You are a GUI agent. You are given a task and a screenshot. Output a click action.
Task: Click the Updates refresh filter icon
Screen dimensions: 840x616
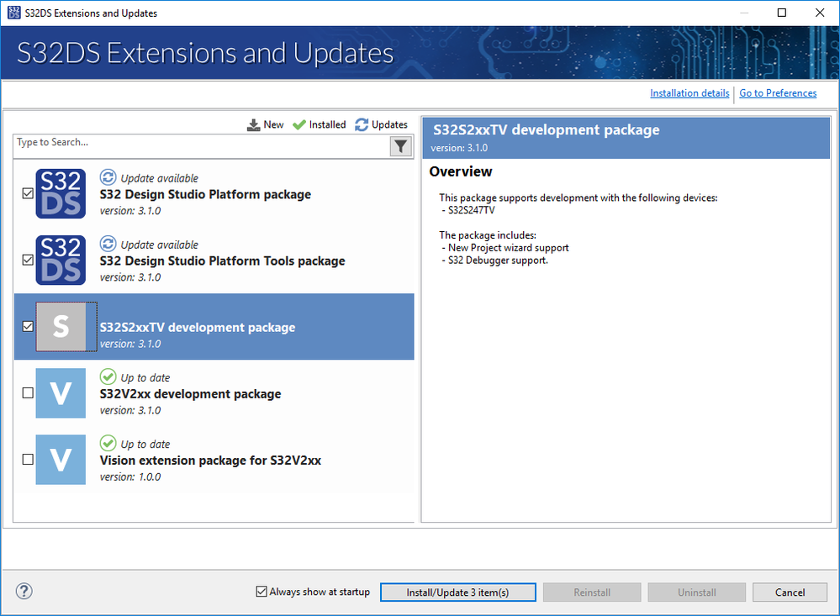[362, 124]
